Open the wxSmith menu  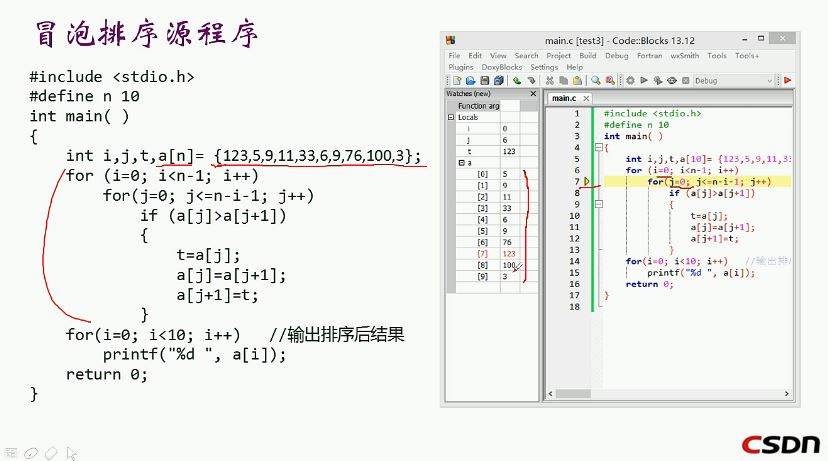click(684, 55)
